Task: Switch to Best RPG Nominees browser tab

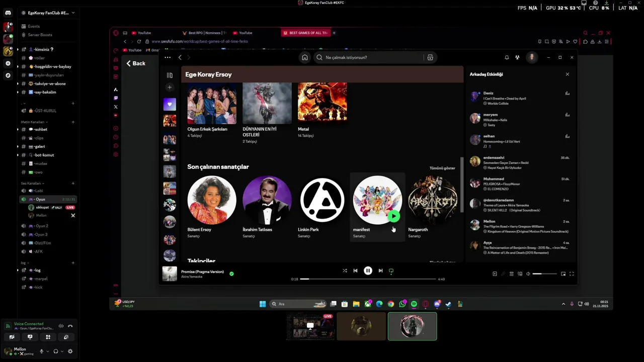Action: coord(204,33)
